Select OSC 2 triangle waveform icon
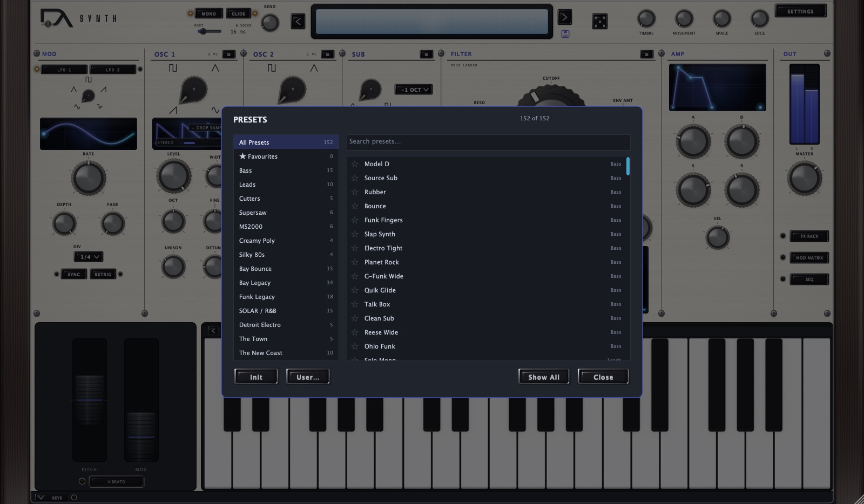The image size is (864, 504). click(314, 68)
